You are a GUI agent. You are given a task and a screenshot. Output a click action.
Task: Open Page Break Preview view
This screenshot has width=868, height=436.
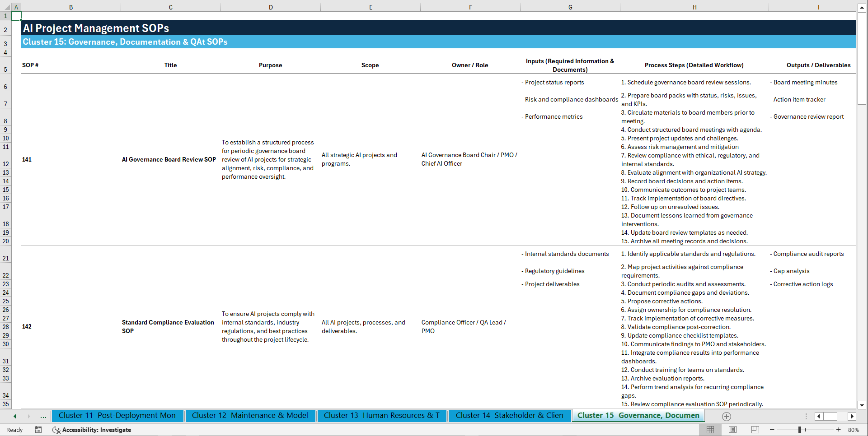coord(755,430)
